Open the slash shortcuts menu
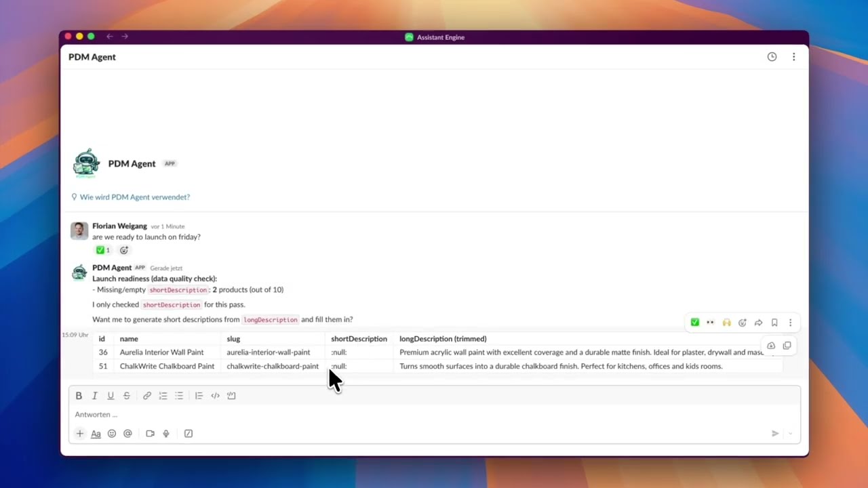868x488 pixels. (x=189, y=434)
